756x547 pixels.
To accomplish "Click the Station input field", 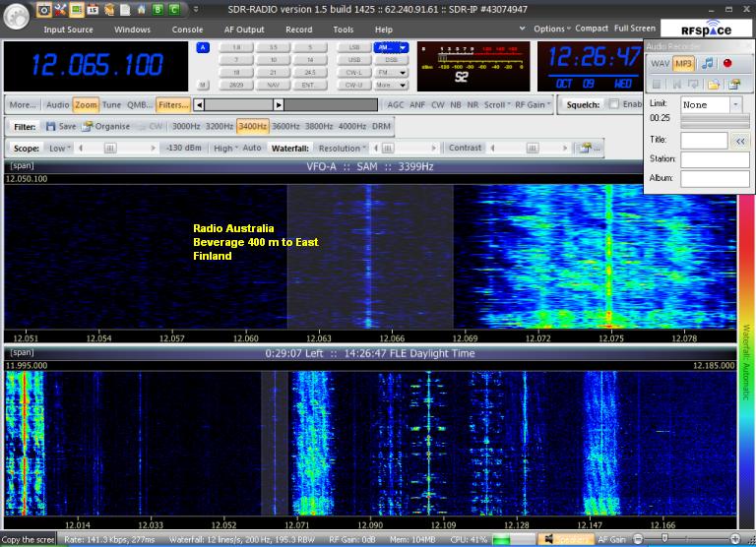I will tap(715, 159).
